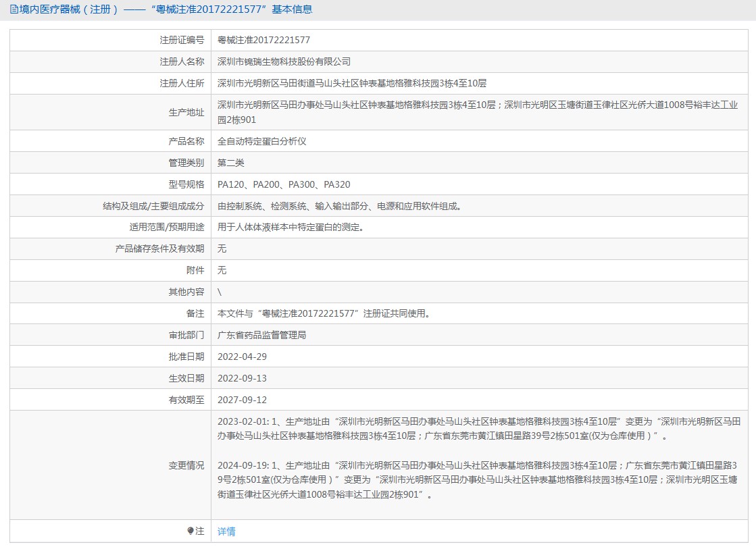Open the 详情 link in the 注 row
This screenshot has height=549, width=756.
(226, 531)
